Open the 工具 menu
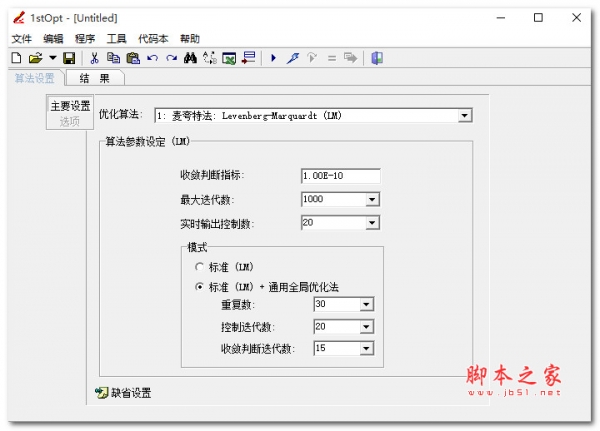This screenshot has width=600, height=431. [x=116, y=39]
